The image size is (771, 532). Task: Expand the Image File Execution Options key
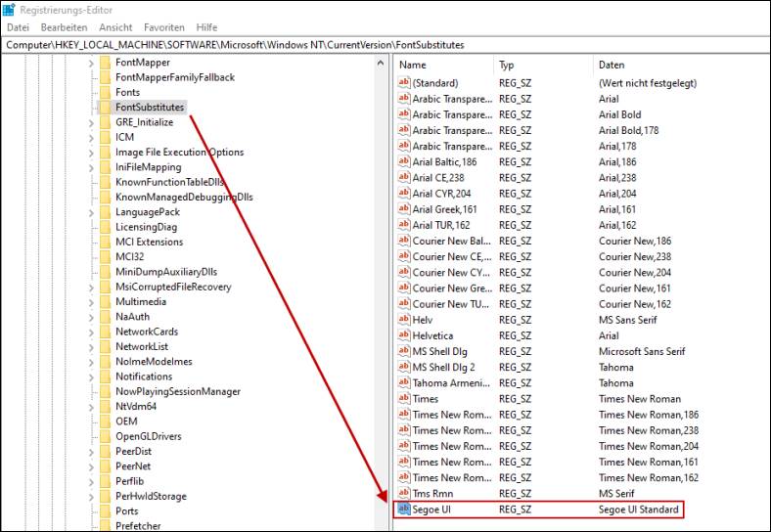(91, 153)
